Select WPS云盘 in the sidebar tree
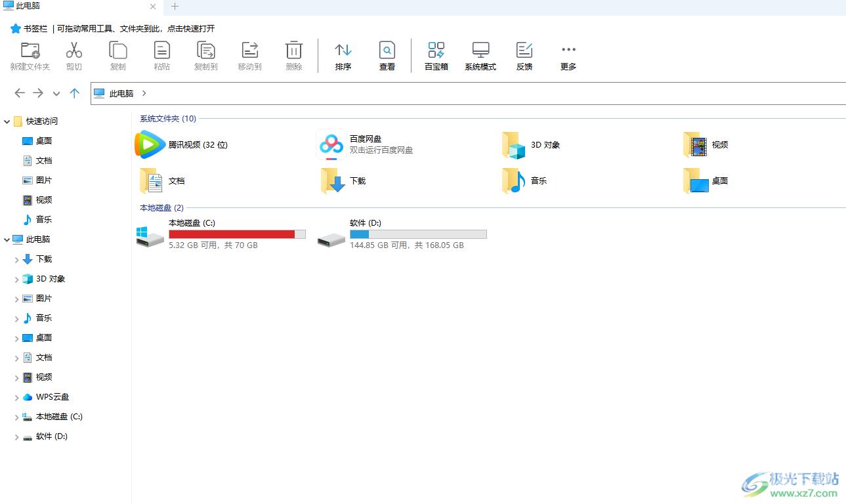This screenshot has height=504, width=846. (x=53, y=396)
